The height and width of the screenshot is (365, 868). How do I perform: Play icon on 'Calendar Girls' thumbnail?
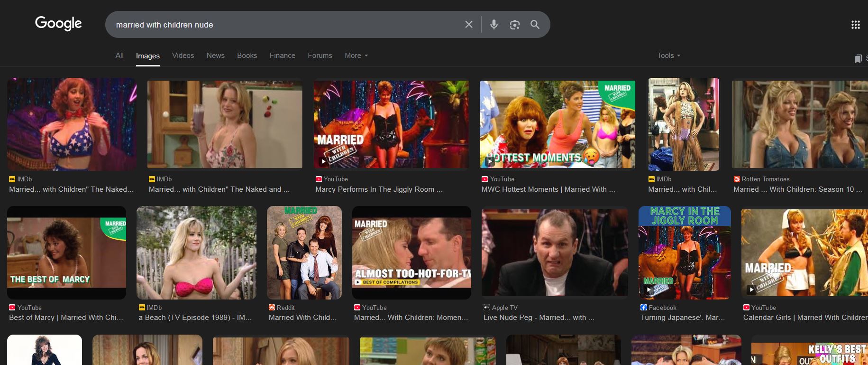751,289
